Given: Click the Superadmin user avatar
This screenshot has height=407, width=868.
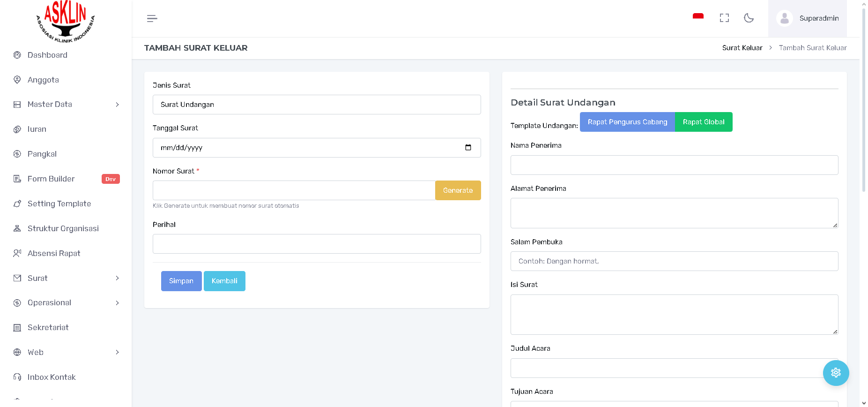Looking at the screenshot, I should (x=784, y=18).
